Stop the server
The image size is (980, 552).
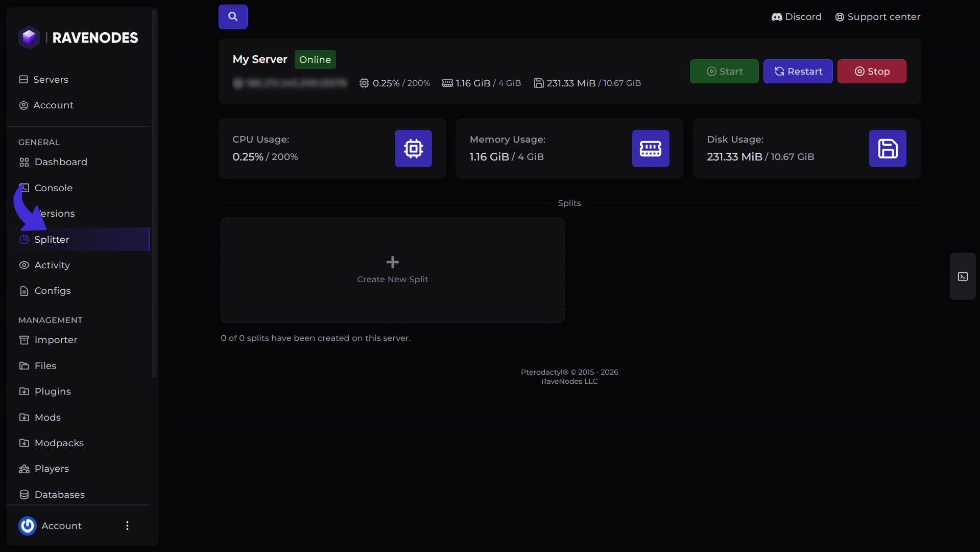pos(872,71)
